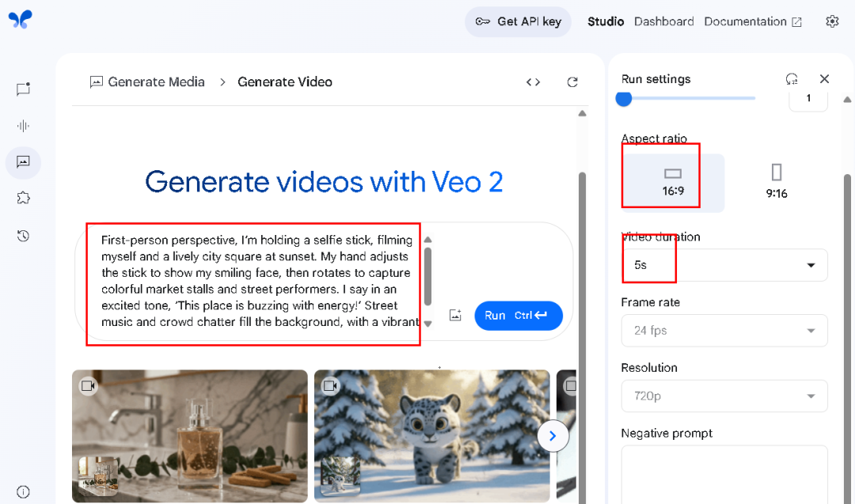855x504 pixels.
Task: Select the 9:16 aspect ratio option
Action: coord(776,182)
